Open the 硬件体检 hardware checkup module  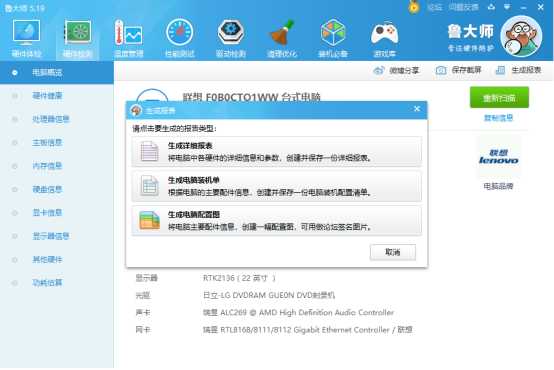(x=26, y=38)
